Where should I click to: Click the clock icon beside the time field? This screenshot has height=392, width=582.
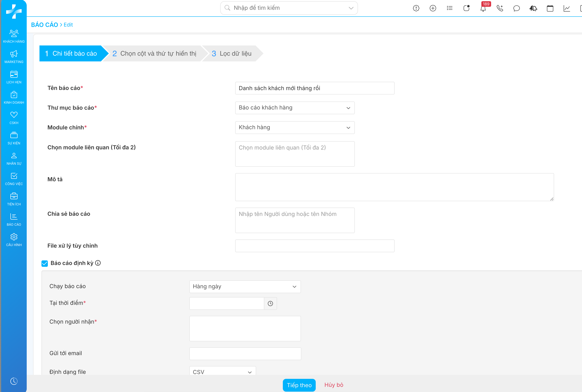pyautogui.click(x=270, y=303)
